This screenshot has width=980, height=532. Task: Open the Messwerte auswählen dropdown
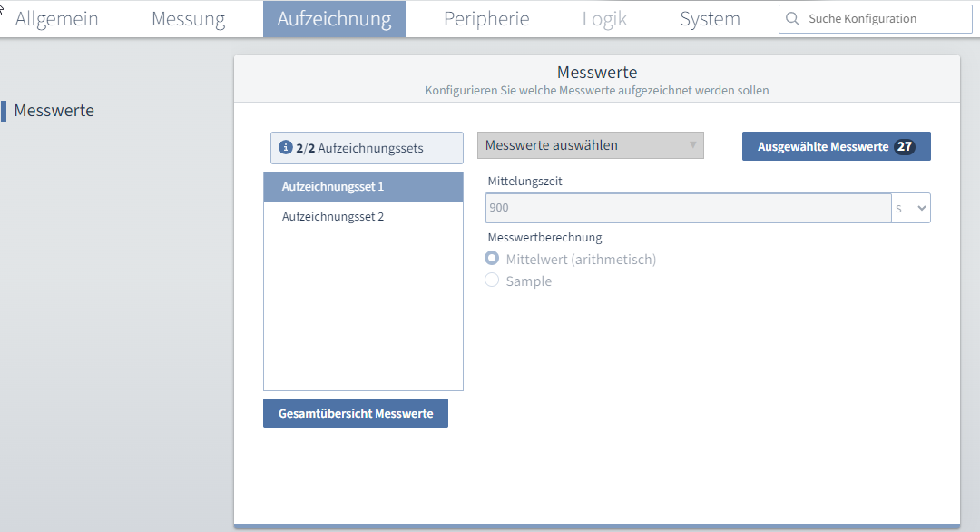(590, 145)
